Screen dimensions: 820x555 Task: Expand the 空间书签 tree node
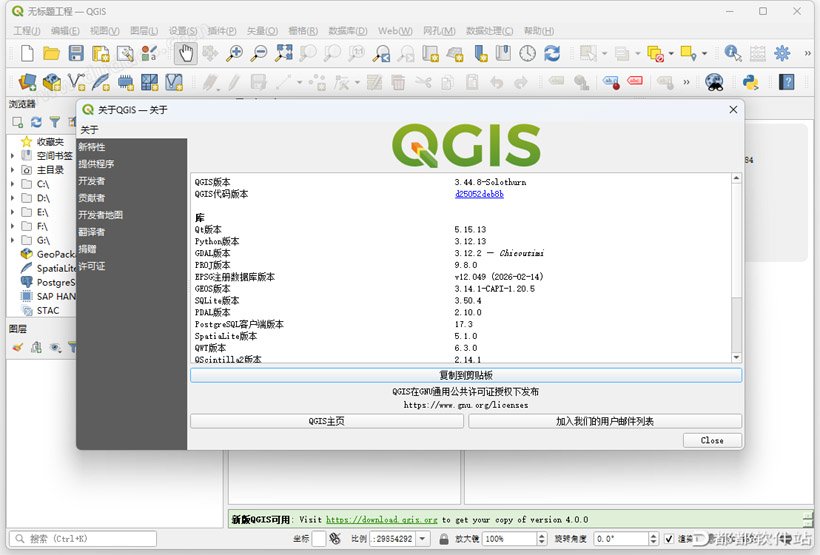click(x=13, y=156)
